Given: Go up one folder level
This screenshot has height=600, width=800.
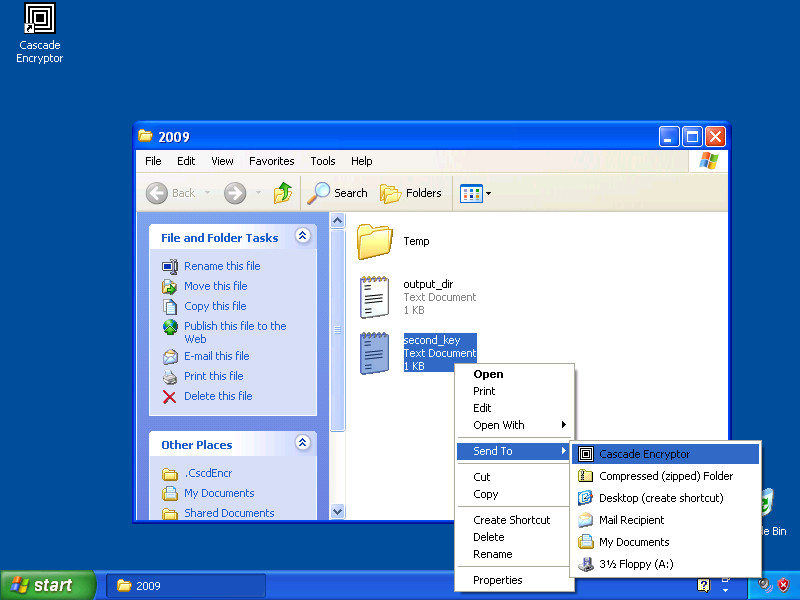Looking at the screenshot, I should tap(283, 193).
